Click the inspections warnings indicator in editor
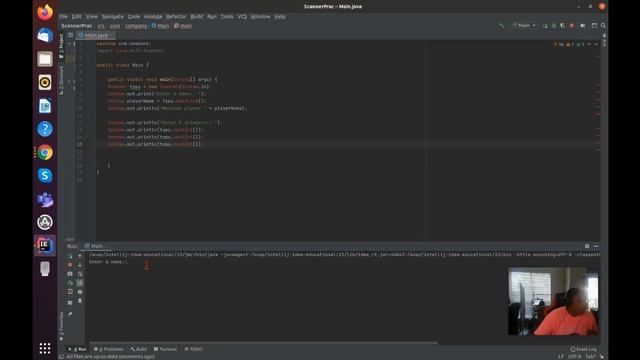The height and width of the screenshot is (360, 640). tap(570, 44)
